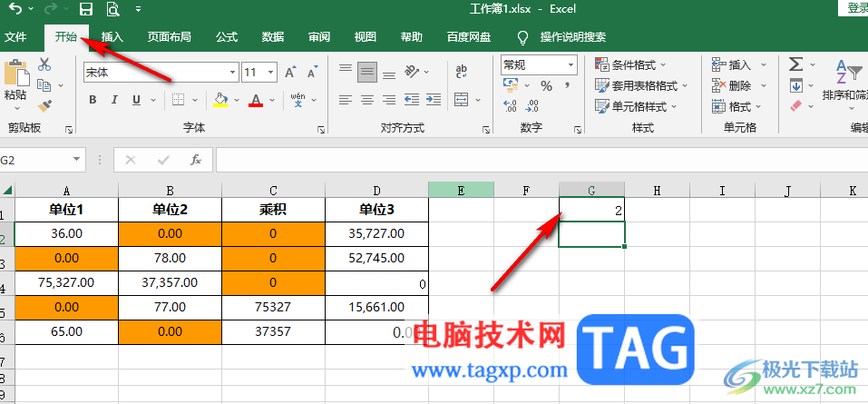Screen dimensions: 868x404
Task: Click the Save icon in quick access toolbar
Action: [x=86, y=9]
